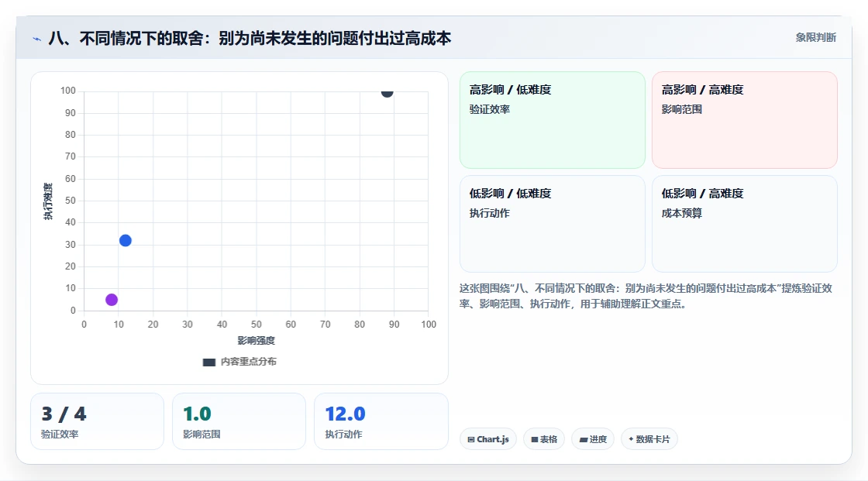This screenshot has height=481, width=868.
Task: Click the 数据卡片 sparkle icon
Action: coord(631,439)
